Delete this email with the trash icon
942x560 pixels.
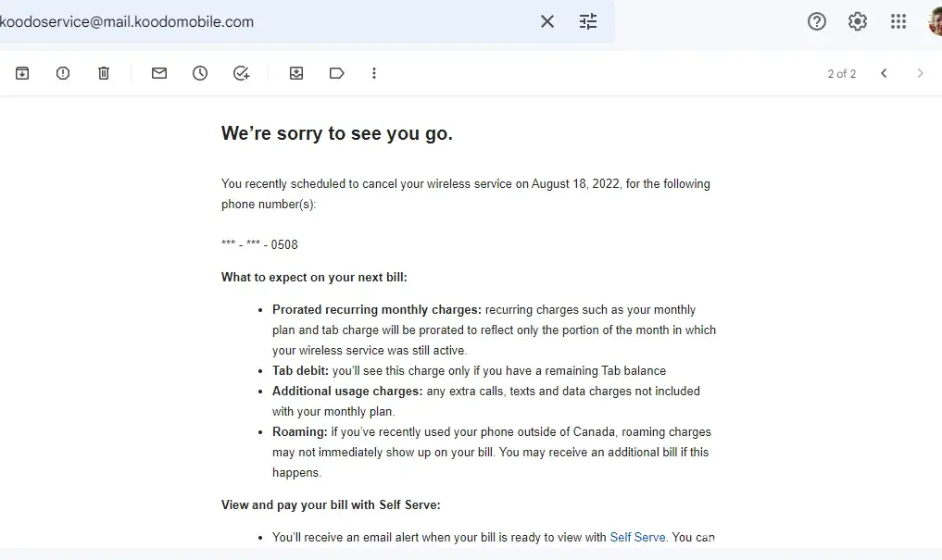[104, 73]
